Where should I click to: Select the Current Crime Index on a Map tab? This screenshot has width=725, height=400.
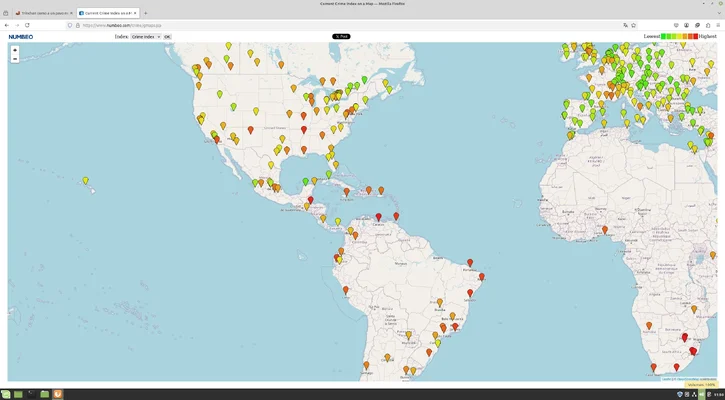107,13
